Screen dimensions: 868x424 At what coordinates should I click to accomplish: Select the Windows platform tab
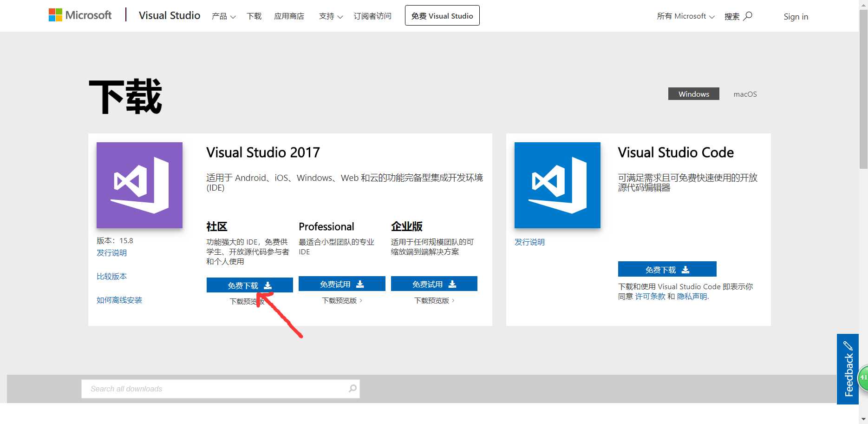pyautogui.click(x=694, y=94)
